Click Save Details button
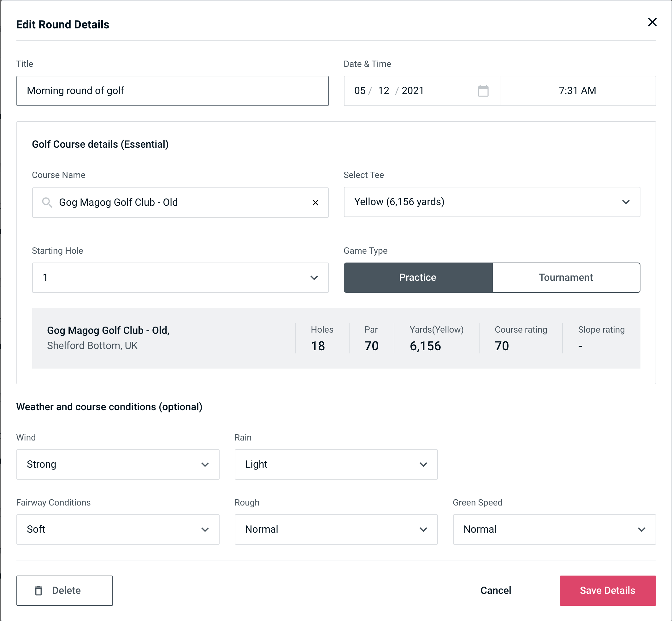Screen dimensions: 672x621 607,591
